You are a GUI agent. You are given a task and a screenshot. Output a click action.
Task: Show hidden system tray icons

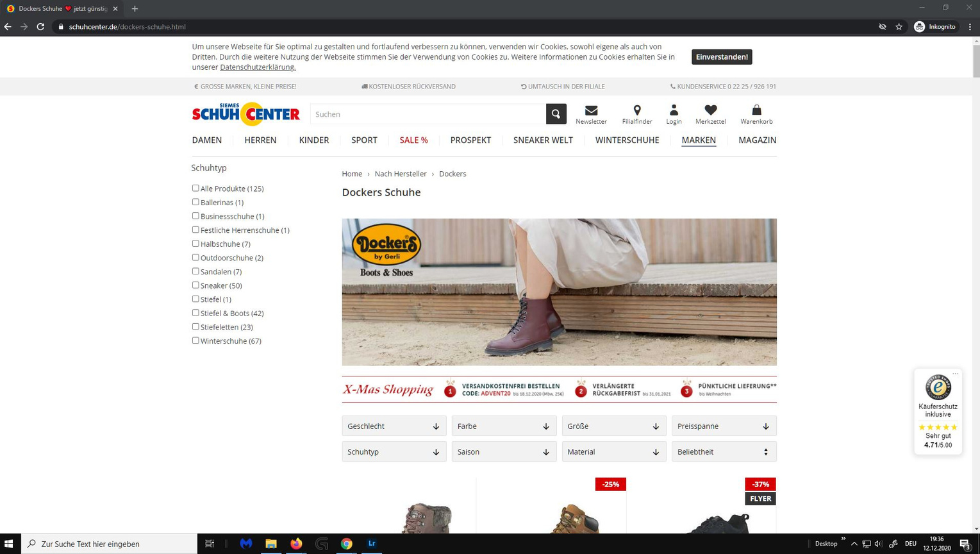[x=854, y=544]
